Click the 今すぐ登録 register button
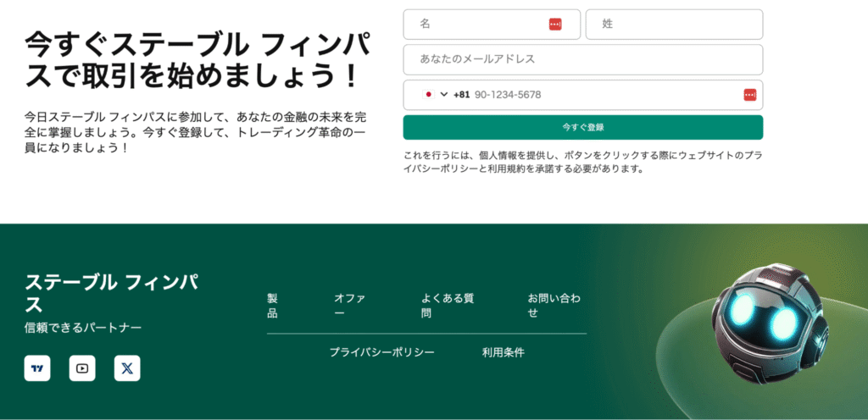 [583, 127]
